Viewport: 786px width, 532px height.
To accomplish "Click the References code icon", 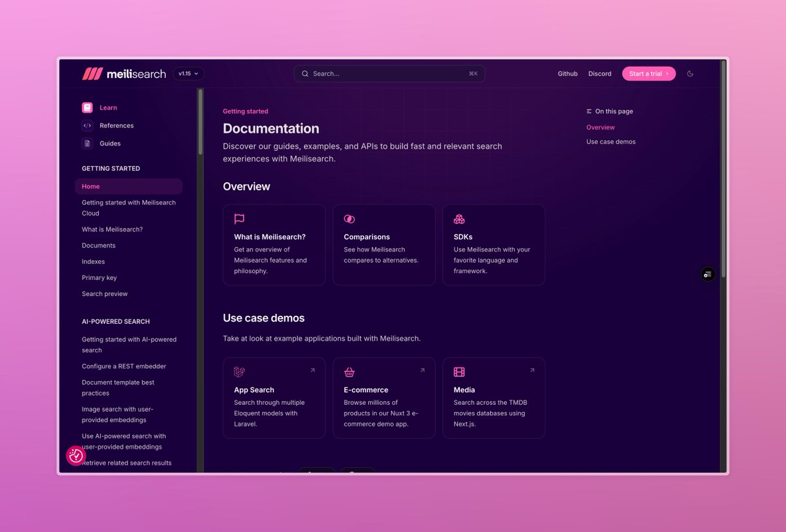I will pyautogui.click(x=87, y=126).
